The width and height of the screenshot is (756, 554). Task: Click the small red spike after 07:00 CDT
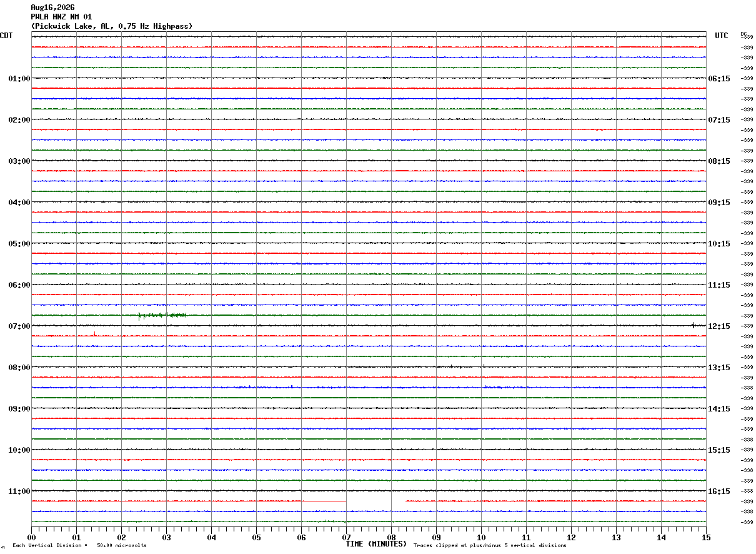94,335
